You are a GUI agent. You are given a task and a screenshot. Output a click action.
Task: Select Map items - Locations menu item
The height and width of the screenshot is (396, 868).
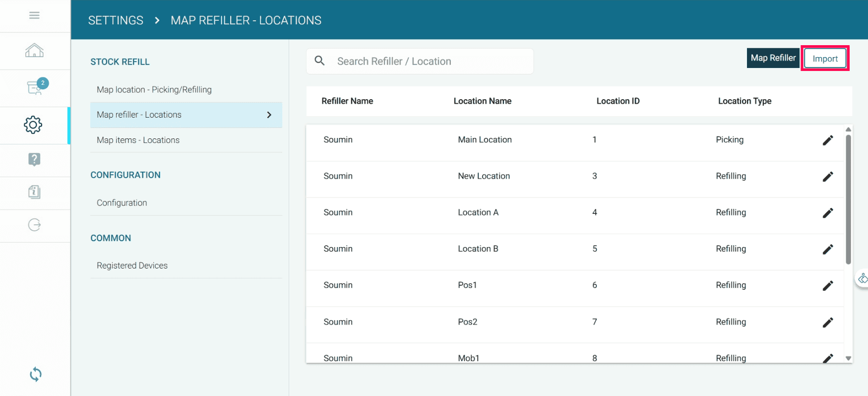(x=138, y=140)
